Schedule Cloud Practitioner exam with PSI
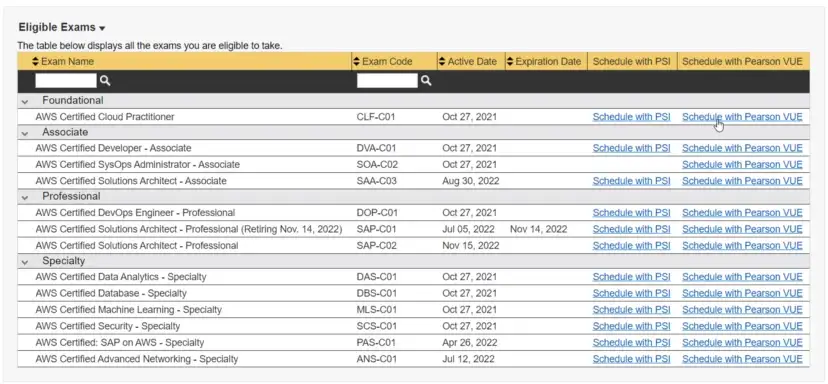This screenshot has width=828, height=384. point(631,117)
